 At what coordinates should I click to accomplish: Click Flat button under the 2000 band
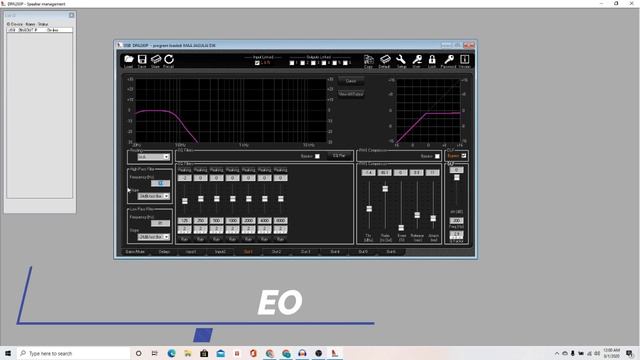click(249, 240)
